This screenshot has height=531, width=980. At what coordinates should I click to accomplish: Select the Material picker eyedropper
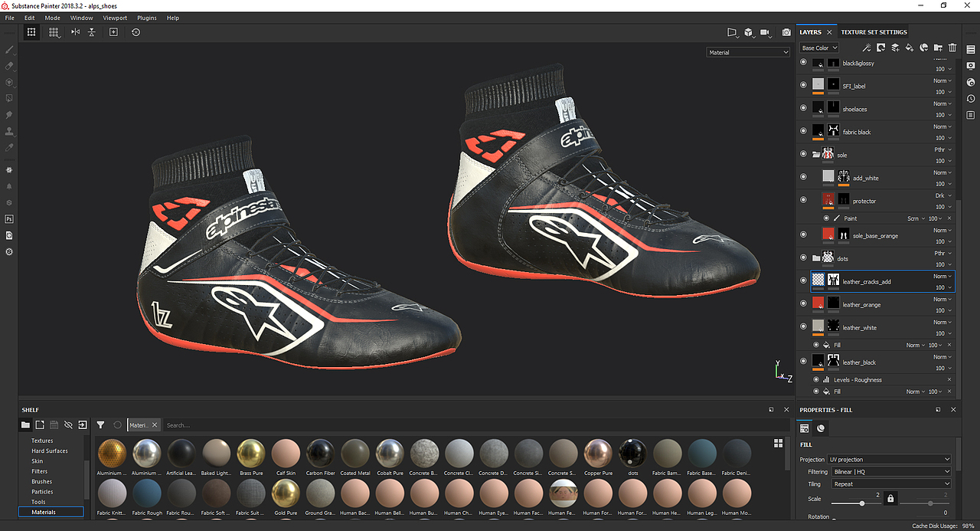pyautogui.click(x=9, y=146)
